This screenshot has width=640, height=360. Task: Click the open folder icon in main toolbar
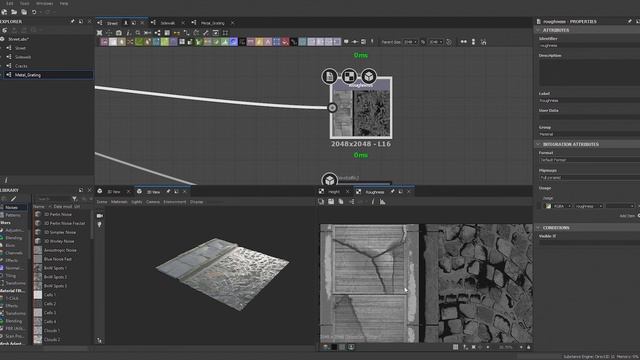coord(14,12)
